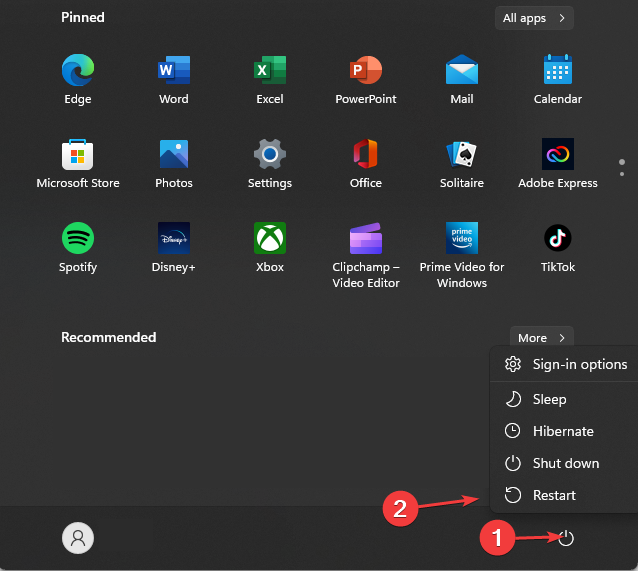The width and height of the screenshot is (638, 571).
Task: Choose Shut down from power menu
Action: pos(566,463)
